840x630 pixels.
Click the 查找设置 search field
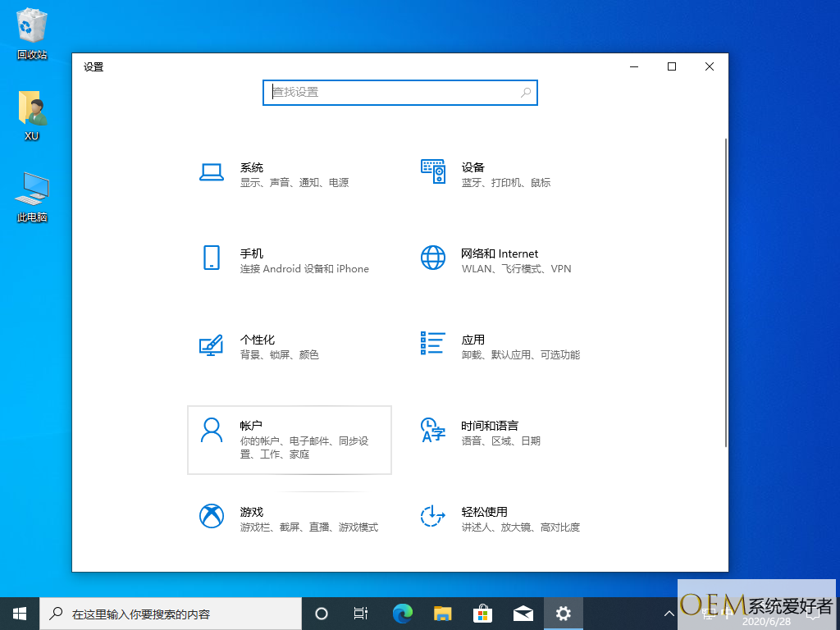click(x=394, y=93)
